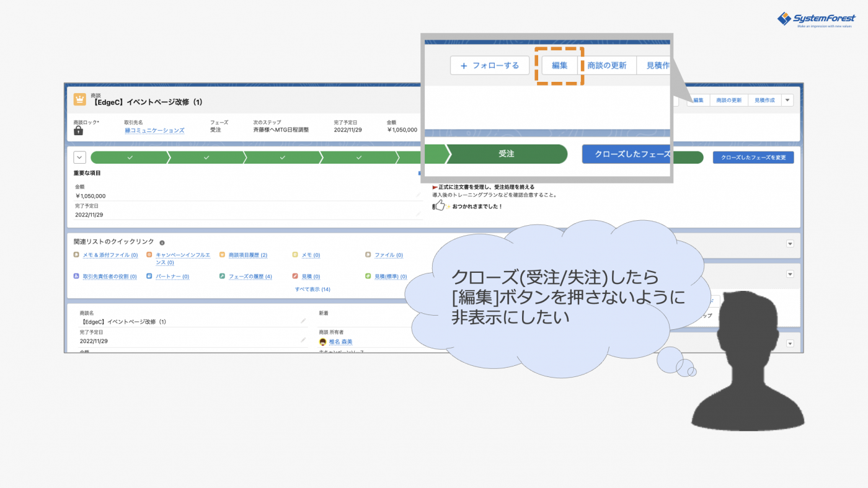Click the icon before メモ＆添付ファイル (0)

pos(76,254)
